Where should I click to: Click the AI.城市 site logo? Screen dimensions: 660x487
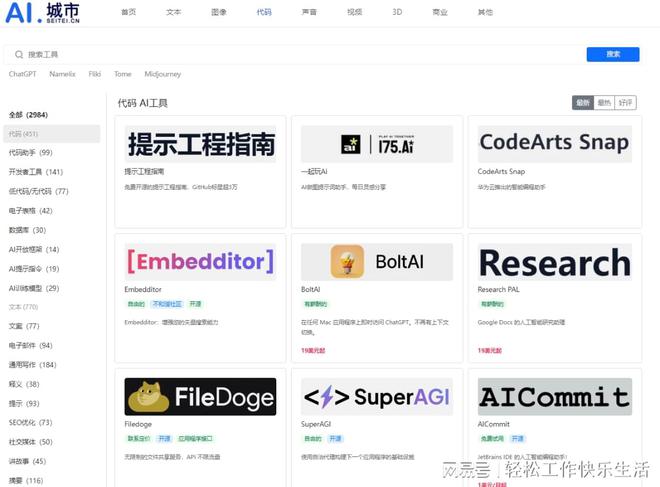(x=42, y=13)
